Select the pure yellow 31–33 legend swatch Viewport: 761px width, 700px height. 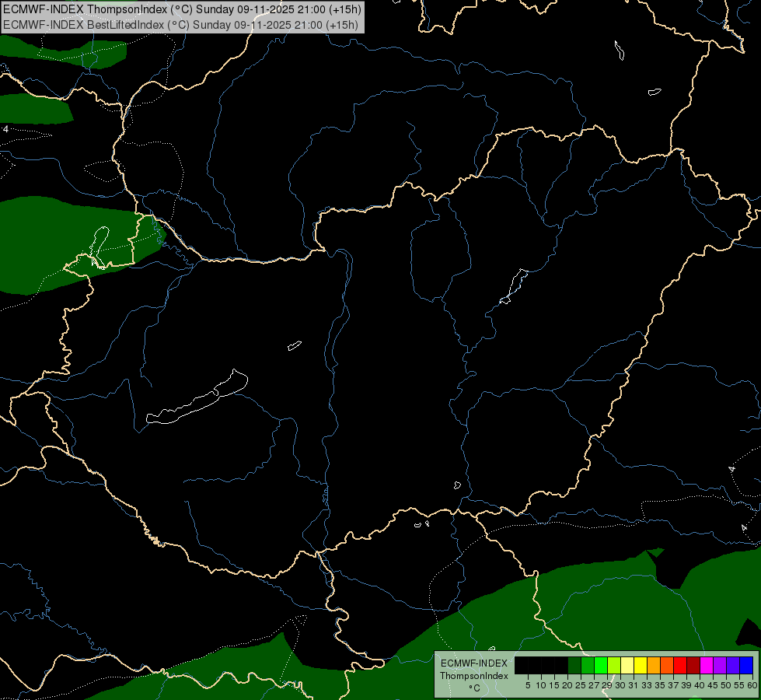coord(641,665)
